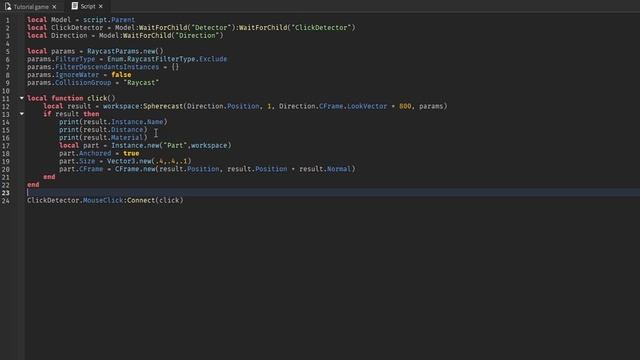Click 'MouseClick' event on line 24
Image resolution: width=640 pixels, height=360 pixels.
click(x=103, y=200)
